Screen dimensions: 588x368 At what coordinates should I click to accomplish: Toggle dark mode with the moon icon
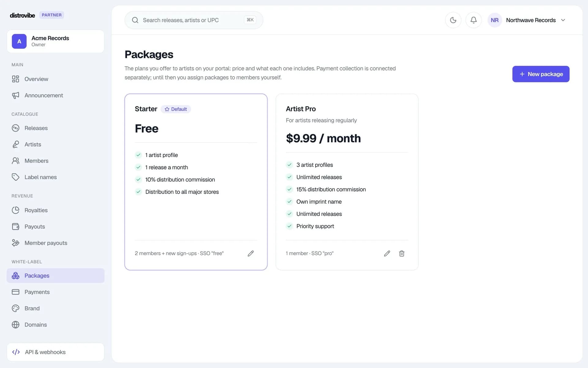click(x=453, y=20)
